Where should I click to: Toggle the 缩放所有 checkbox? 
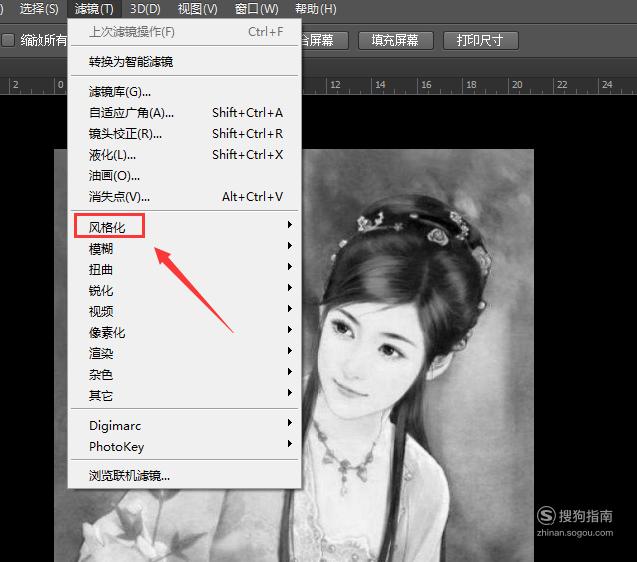[x=8, y=40]
